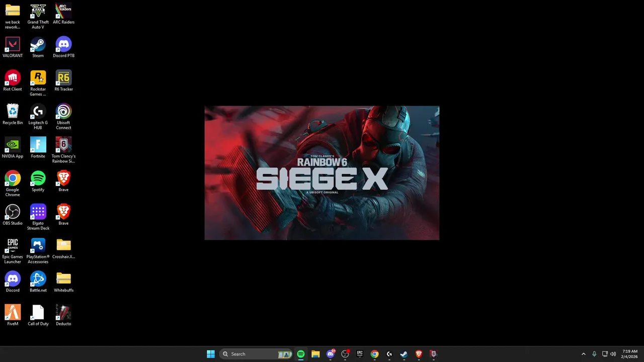Switch to Discord in the taskbar
This screenshot has width=644, height=362.
pos(331,354)
